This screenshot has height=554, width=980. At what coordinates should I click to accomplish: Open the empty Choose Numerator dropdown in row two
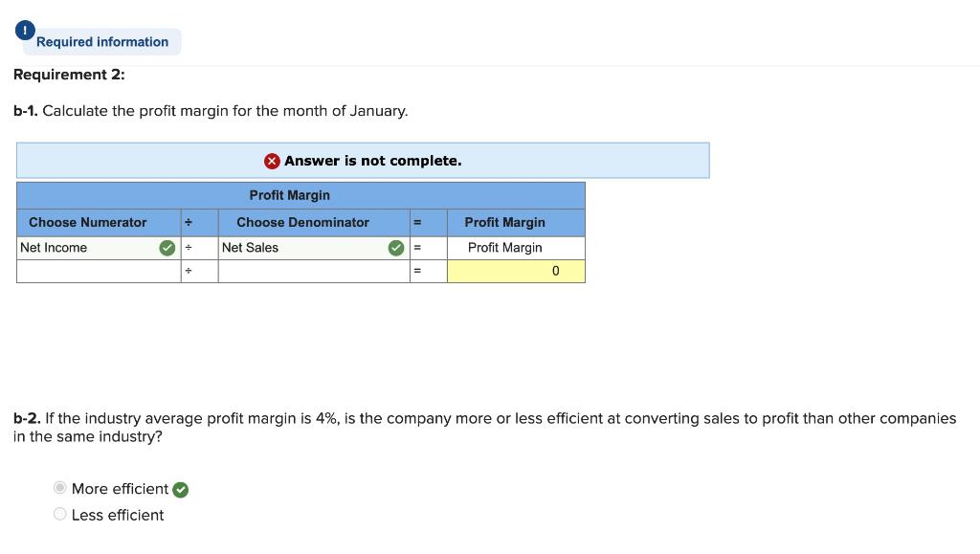click(96, 271)
